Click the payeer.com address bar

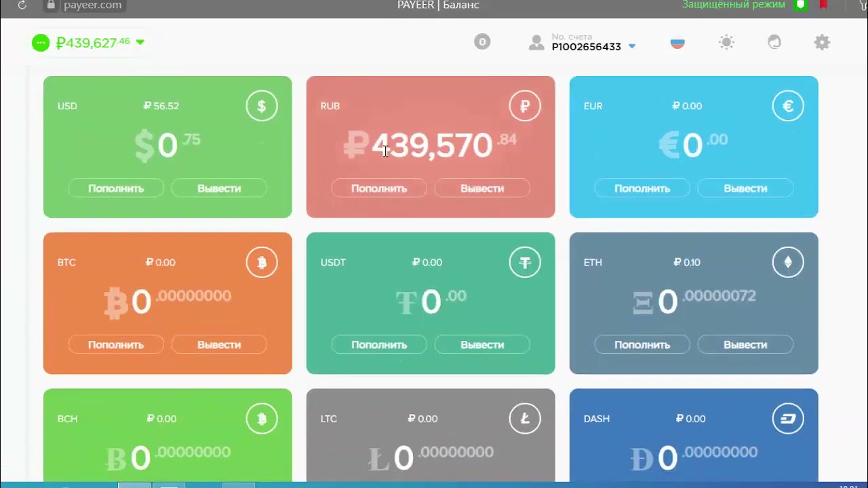pyautogui.click(x=93, y=5)
